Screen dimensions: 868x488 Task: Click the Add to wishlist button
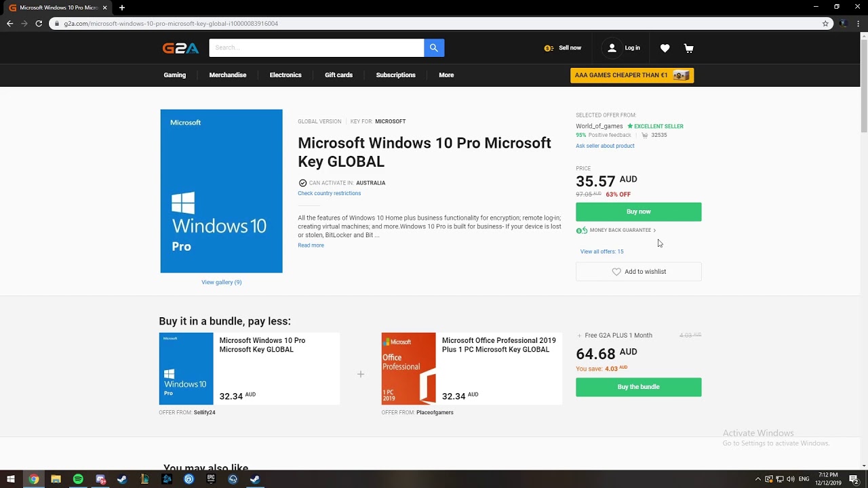[639, 272]
